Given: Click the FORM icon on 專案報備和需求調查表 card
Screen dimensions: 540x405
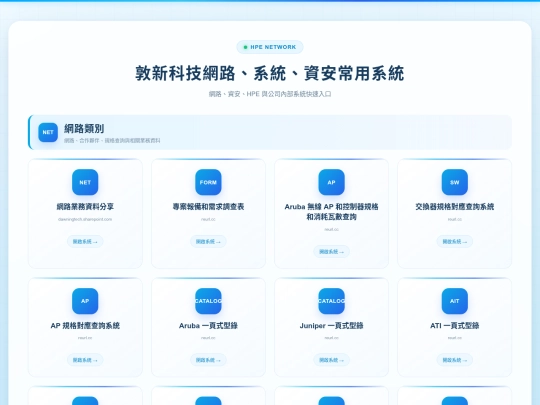Looking at the screenshot, I should click(x=208, y=182).
